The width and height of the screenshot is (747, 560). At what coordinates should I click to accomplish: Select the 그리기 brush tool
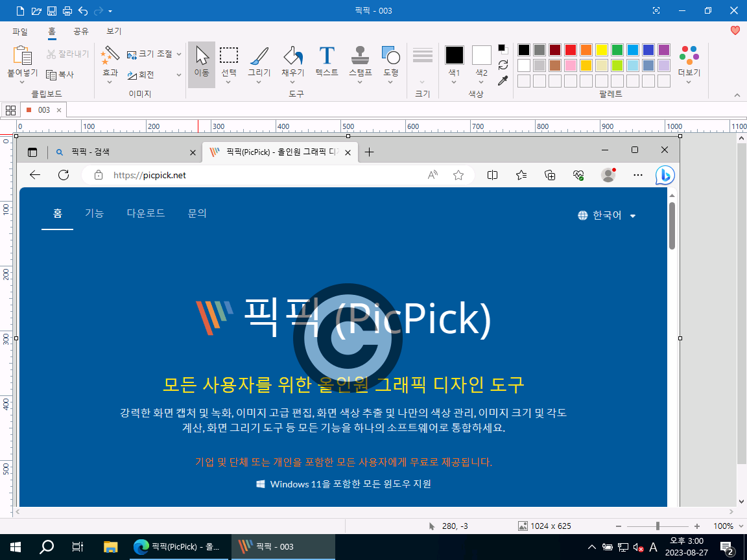259,65
